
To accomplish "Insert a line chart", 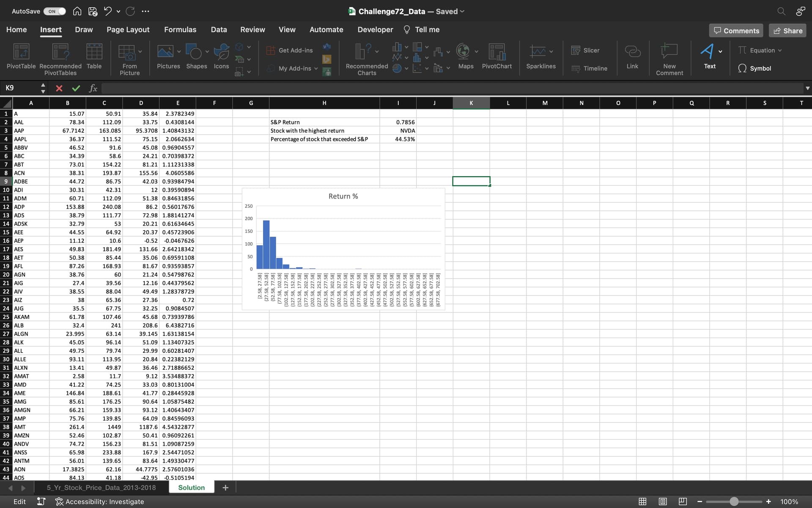I will tap(397, 58).
